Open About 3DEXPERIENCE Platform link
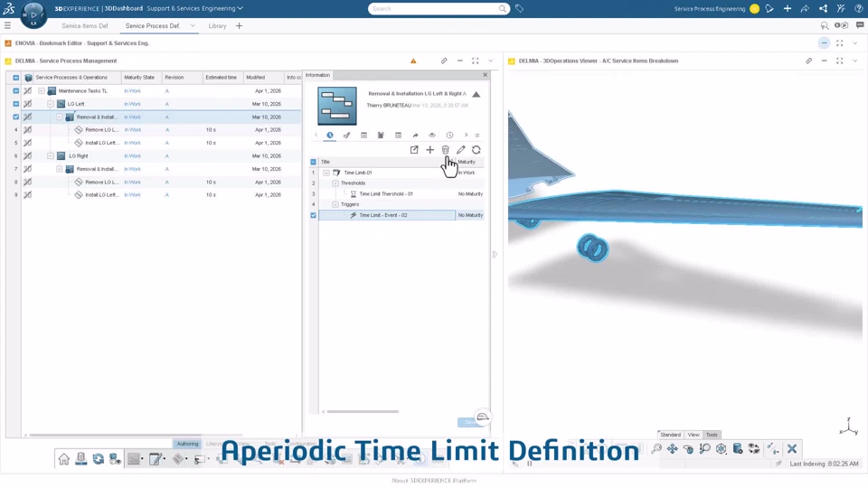The image size is (868, 488). tap(434, 481)
